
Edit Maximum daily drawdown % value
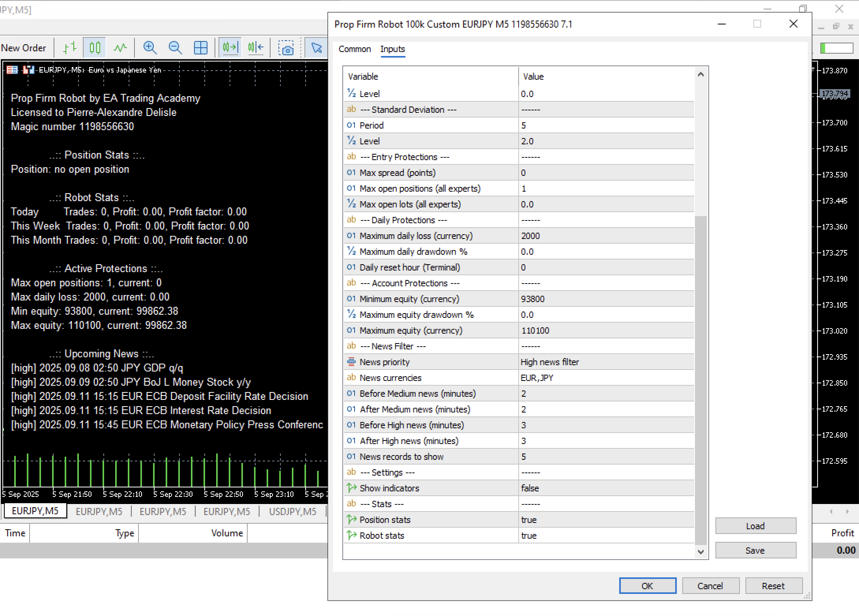(x=606, y=252)
